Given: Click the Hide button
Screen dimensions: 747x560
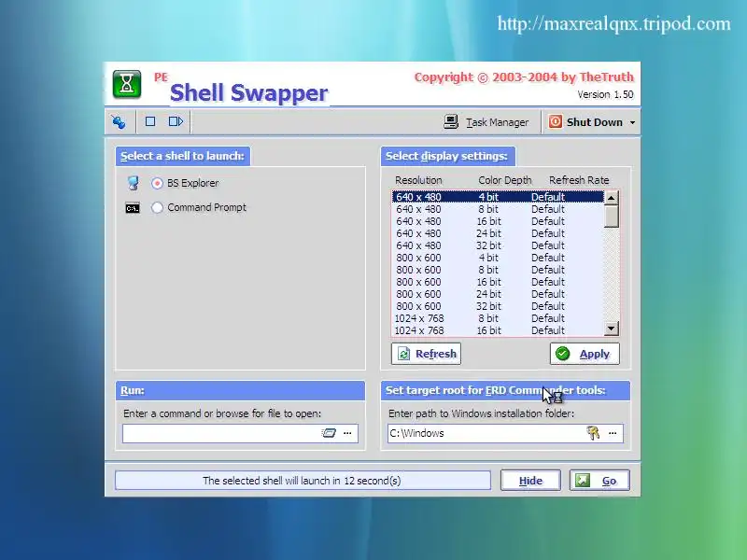Looking at the screenshot, I should 530,481.
